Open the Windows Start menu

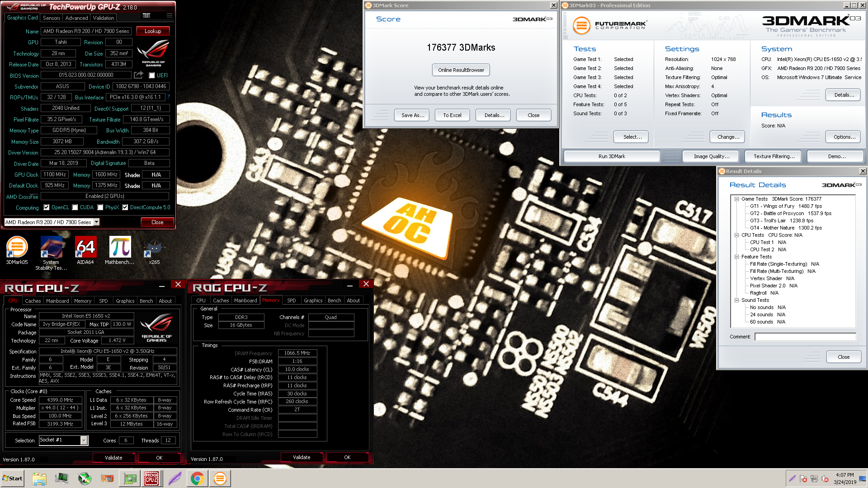(x=12, y=479)
